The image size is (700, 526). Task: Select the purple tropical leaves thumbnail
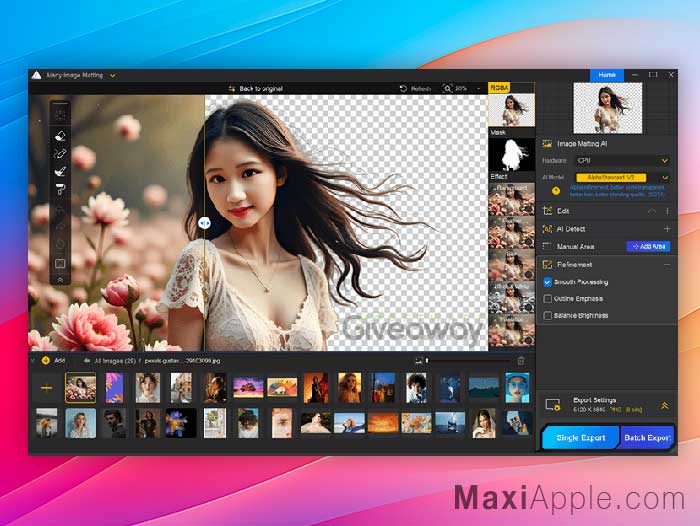(114, 388)
